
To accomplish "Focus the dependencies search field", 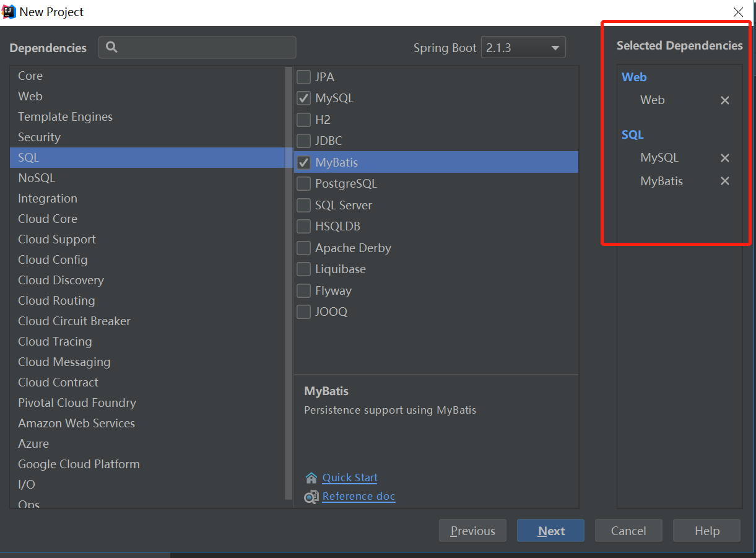I will pos(198,48).
